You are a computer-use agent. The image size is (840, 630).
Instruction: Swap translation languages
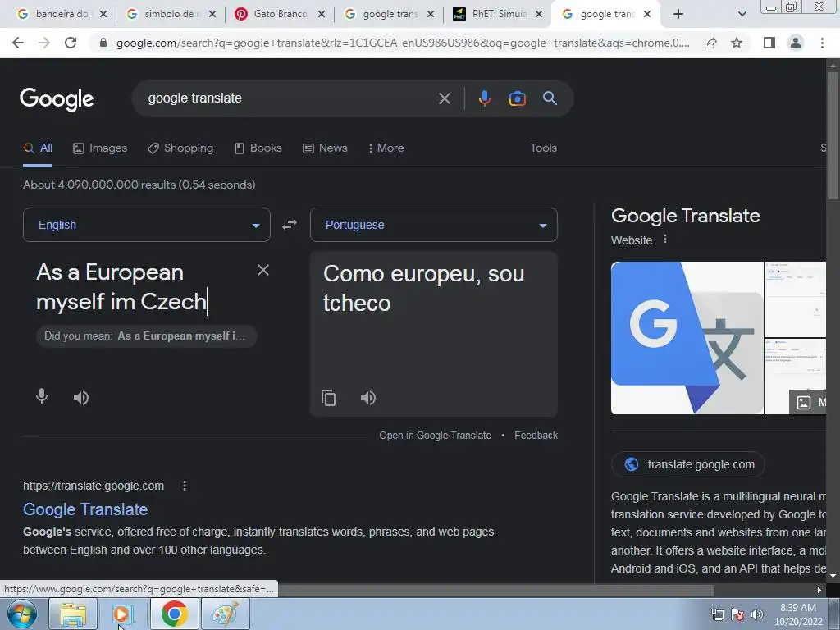point(290,225)
